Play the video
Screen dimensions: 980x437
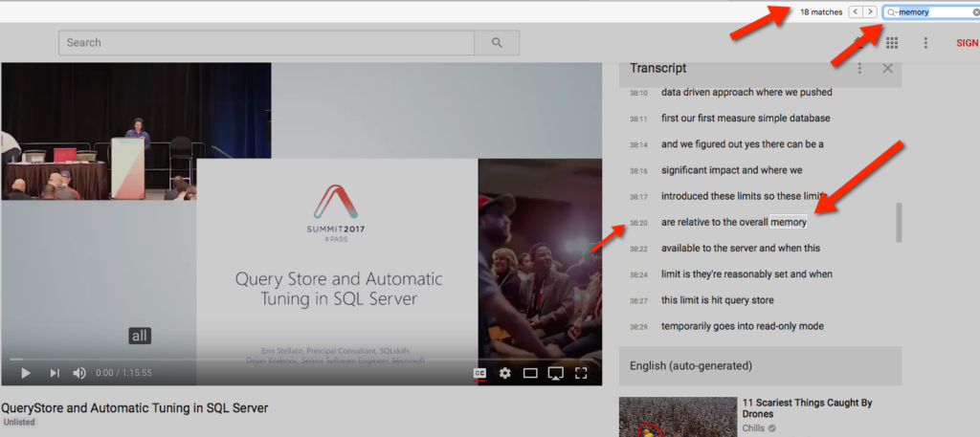pos(26,373)
